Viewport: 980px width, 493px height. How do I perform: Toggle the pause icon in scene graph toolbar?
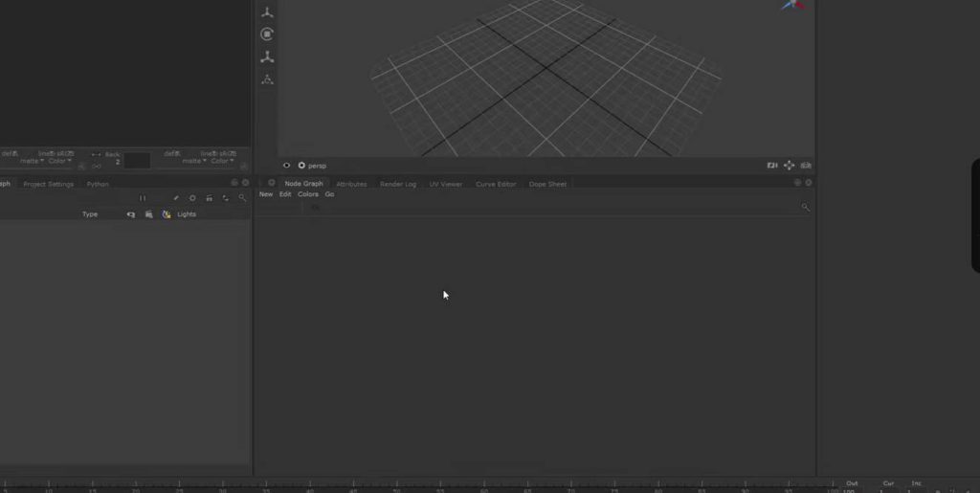143,198
